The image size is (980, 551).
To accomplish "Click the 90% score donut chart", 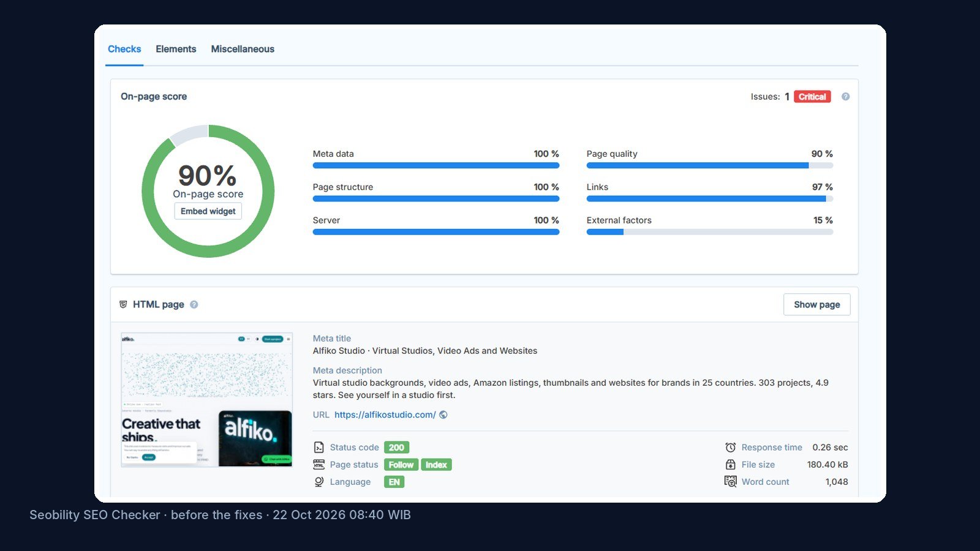I will [x=208, y=191].
